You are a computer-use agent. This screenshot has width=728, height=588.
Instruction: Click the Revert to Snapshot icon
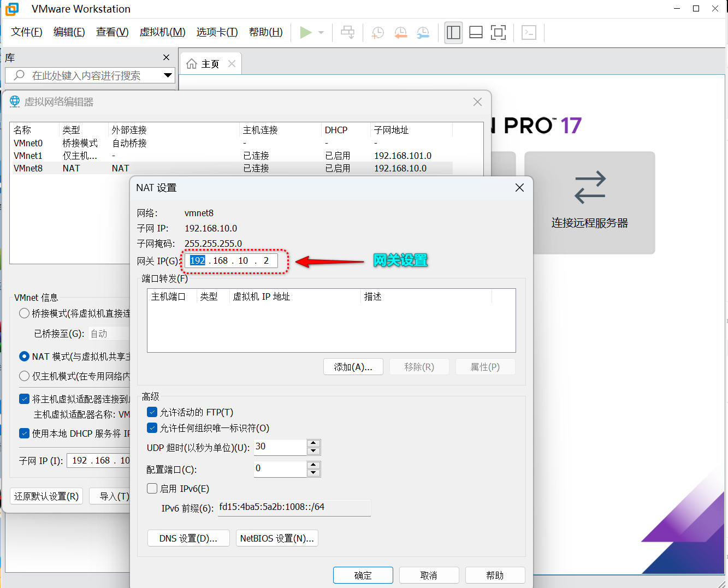pyautogui.click(x=400, y=33)
